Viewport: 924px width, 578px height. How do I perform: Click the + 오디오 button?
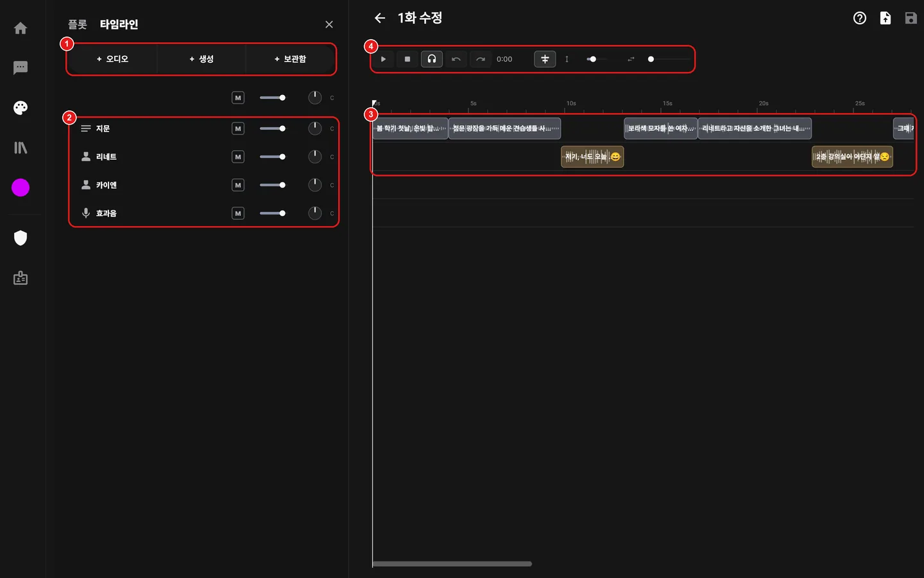[112, 59]
